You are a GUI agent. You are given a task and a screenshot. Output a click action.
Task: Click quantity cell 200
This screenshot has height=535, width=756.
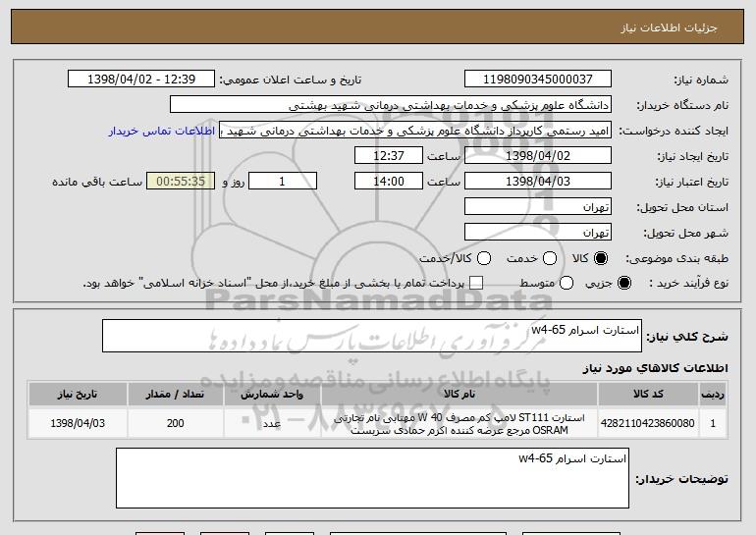176,423
